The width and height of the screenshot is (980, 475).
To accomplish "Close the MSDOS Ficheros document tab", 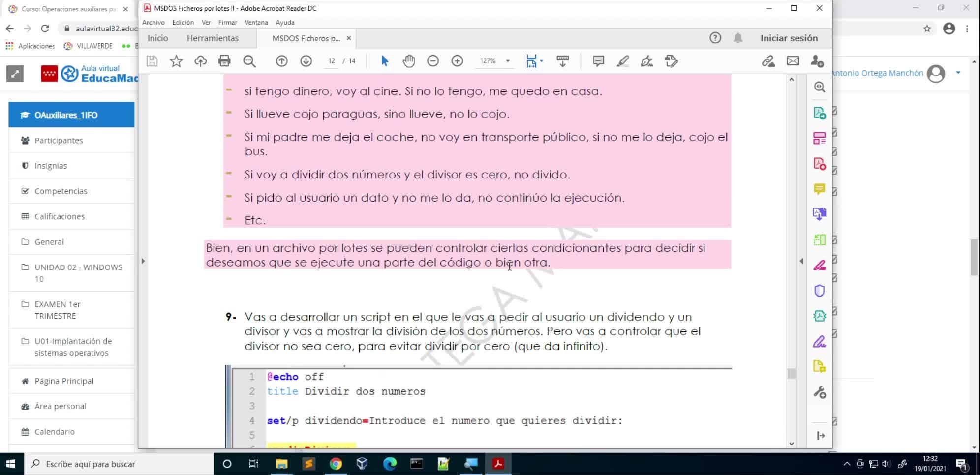I will tap(349, 38).
